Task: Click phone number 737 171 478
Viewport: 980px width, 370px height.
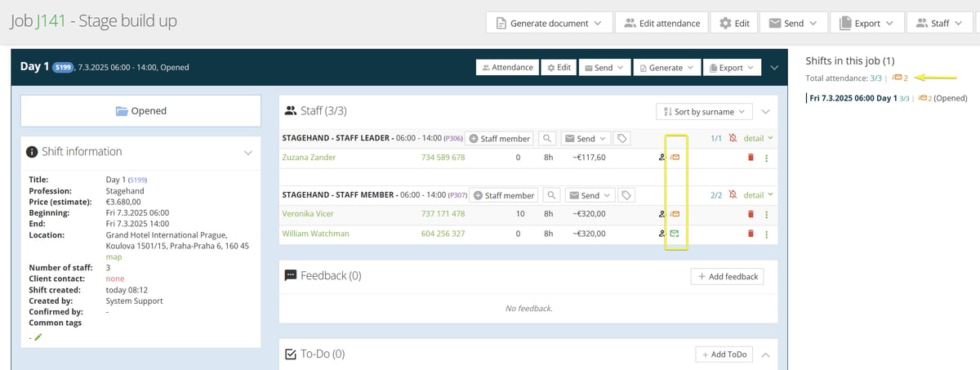Action: click(x=443, y=213)
